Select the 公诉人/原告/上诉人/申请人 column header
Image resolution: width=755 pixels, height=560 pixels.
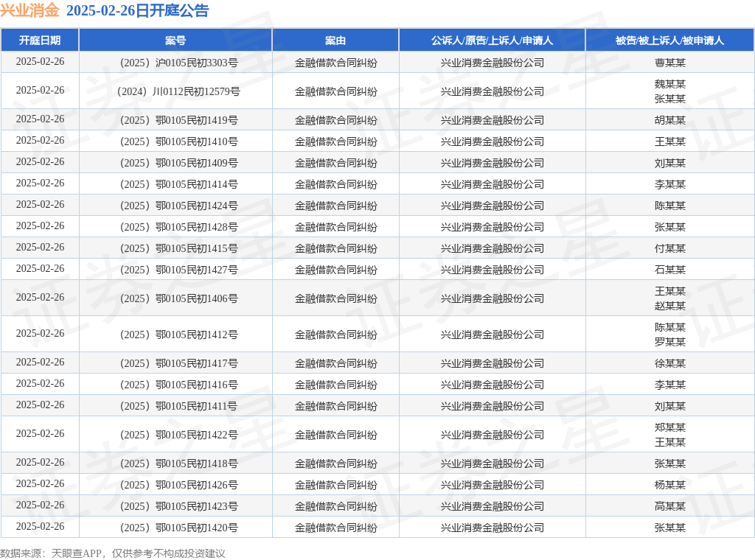coord(492,41)
